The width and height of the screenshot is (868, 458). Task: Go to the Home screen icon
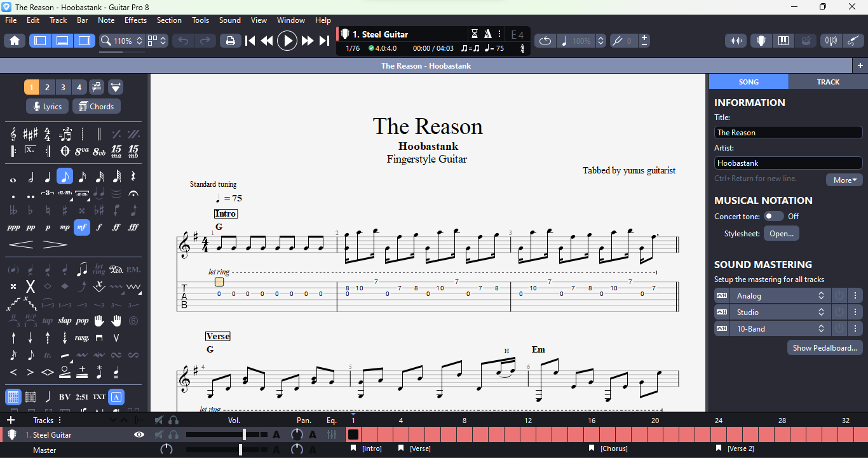click(15, 41)
